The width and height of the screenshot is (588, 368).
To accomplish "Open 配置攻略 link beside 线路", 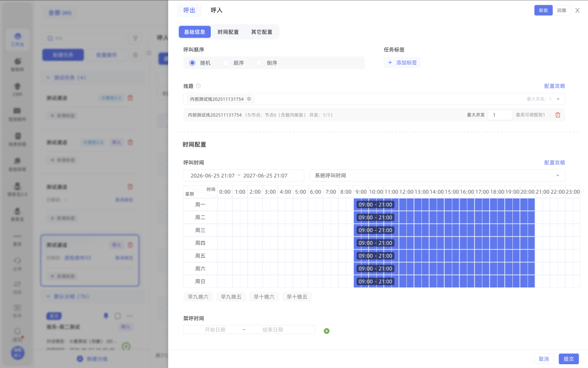I will (x=554, y=86).
